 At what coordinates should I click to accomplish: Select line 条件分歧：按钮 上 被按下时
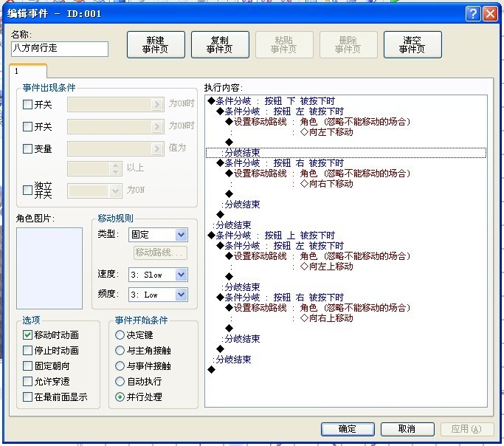click(346, 236)
